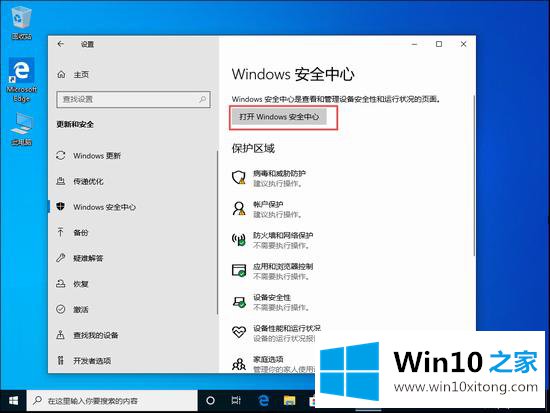Click the 激活 checkmark circle icon

[61, 309]
